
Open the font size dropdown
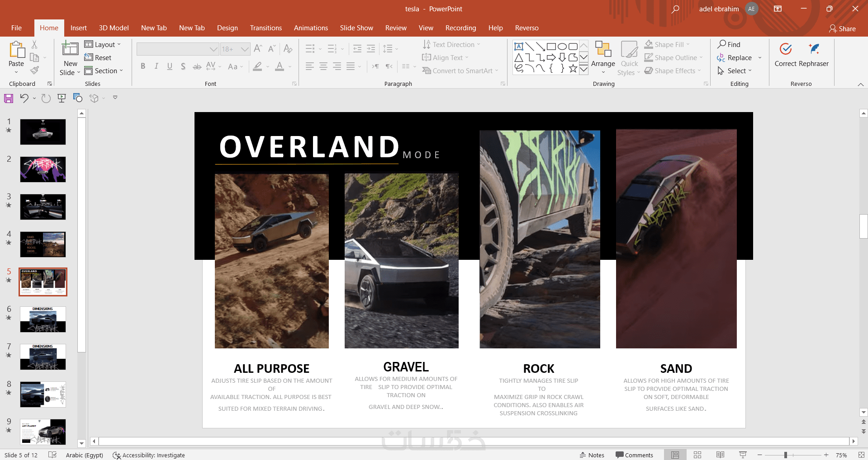click(245, 49)
